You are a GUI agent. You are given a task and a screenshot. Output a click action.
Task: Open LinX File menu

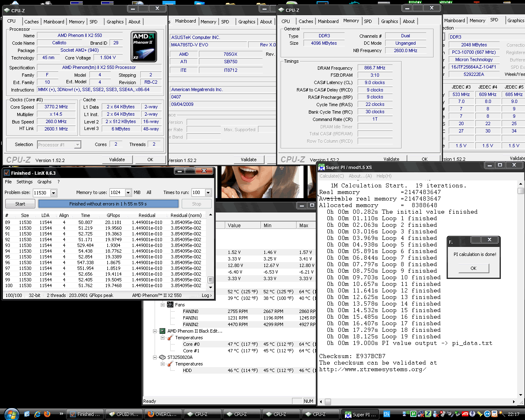coord(8,182)
